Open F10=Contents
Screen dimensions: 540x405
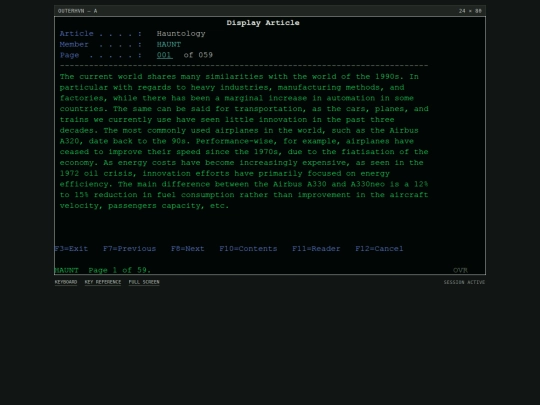click(x=248, y=249)
